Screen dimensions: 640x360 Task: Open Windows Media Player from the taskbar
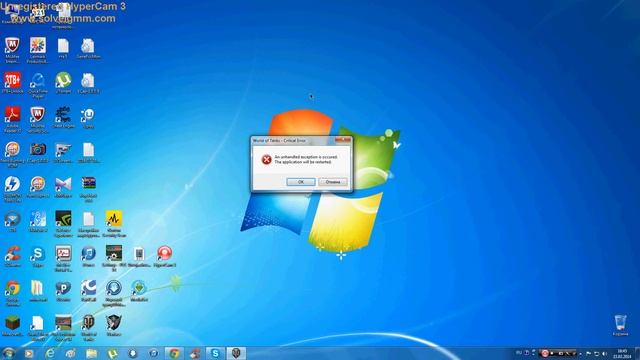coord(29,353)
